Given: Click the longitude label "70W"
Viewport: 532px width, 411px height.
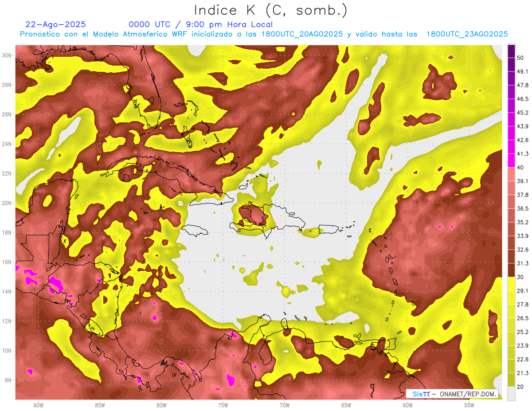Looking at the screenshot, I should click(x=285, y=405).
